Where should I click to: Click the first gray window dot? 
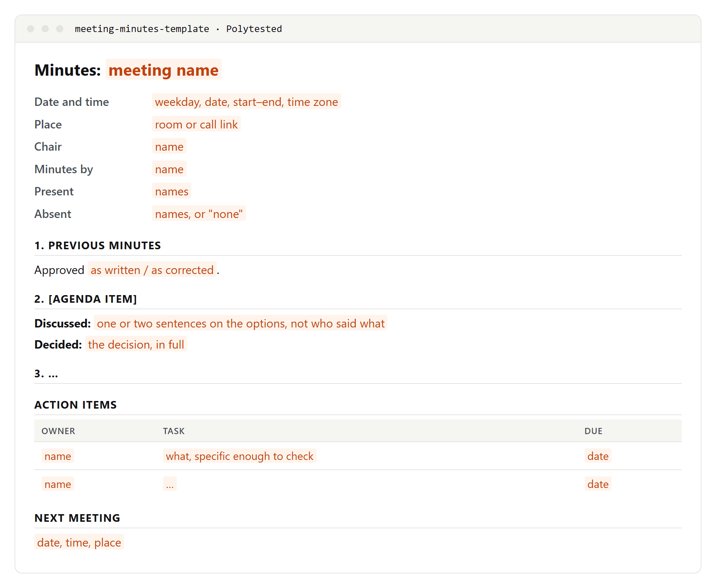click(31, 29)
